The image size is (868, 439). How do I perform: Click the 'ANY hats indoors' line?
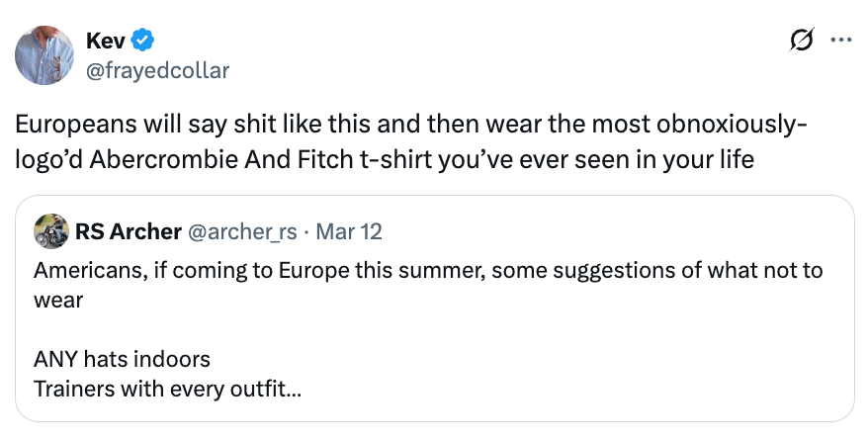click(x=122, y=358)
